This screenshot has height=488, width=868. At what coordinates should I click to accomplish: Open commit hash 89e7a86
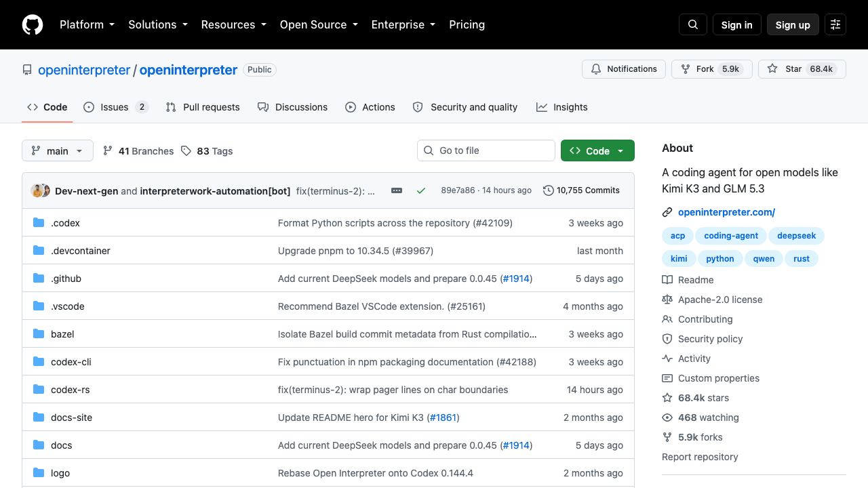tap(458, 190)
